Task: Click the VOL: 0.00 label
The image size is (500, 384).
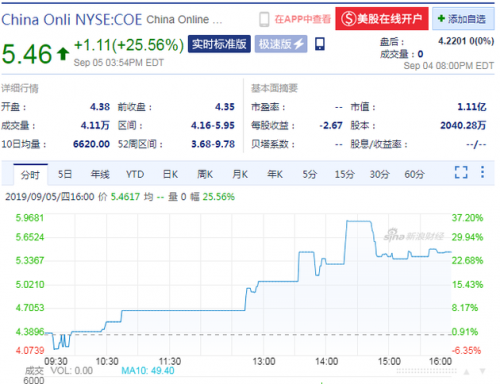Action: (71, 371)
